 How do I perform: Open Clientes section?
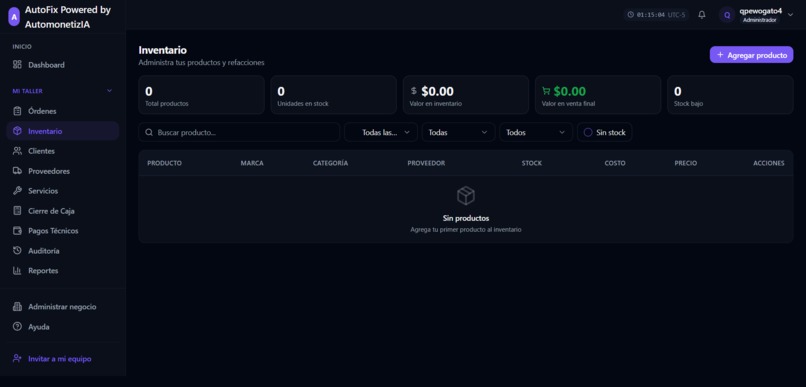[x=63, y=151]
